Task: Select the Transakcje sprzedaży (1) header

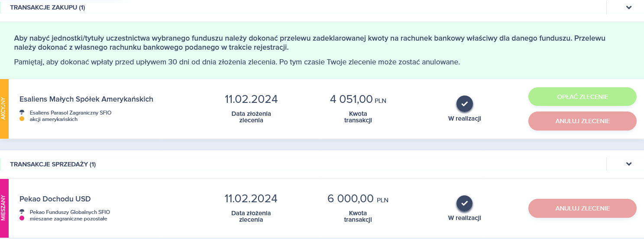Action: [x=53, y=164]
